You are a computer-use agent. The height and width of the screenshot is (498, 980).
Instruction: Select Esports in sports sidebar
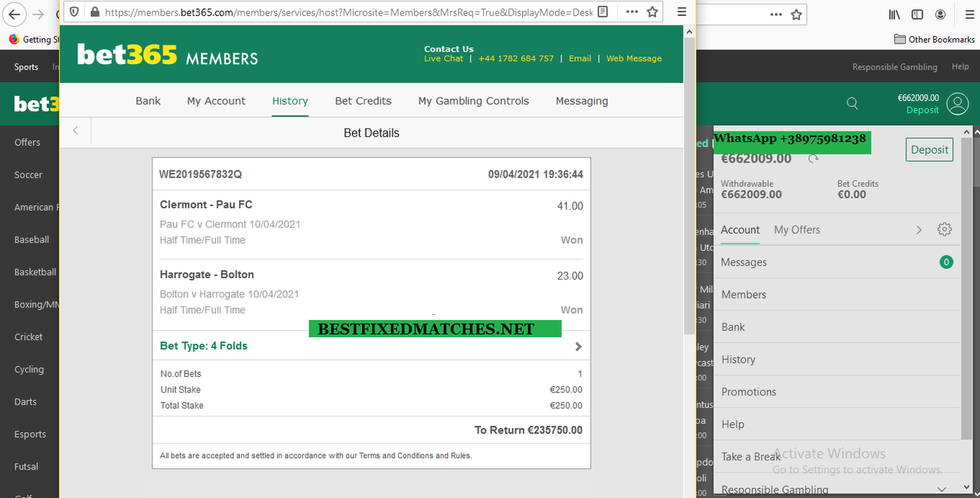[30, 434]
